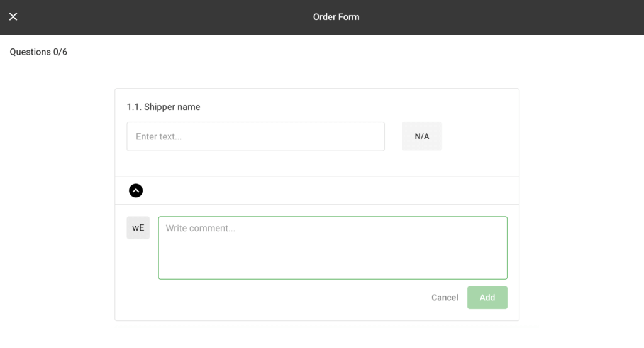This screenshot has height=348, width=644.
Task: Toggle the N/A option for question 1.1
Action: click(421, 136)
